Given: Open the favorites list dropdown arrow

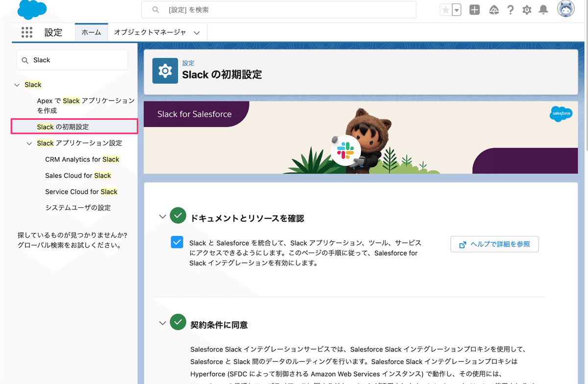Looking at the screenshot, I should coord(457,10).
